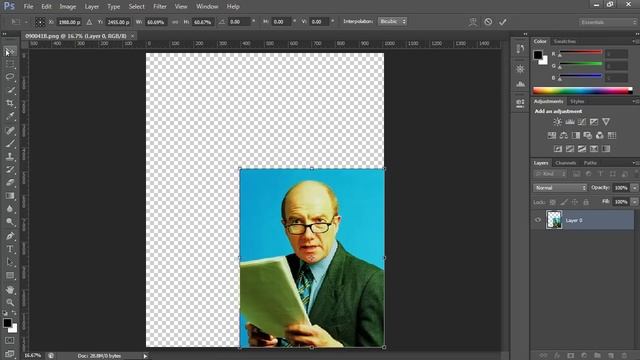Select the Eraser tool
Viewport: 640px width, 360px height.
click(x=10, y=182)
